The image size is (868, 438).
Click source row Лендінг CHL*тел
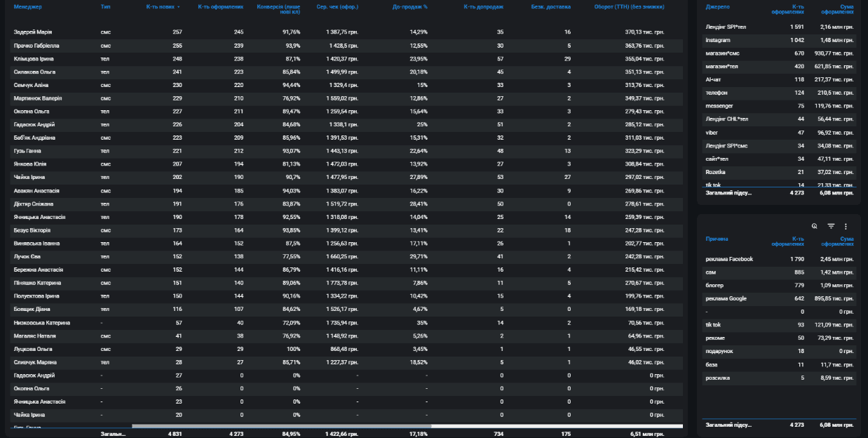coord(780,119)
